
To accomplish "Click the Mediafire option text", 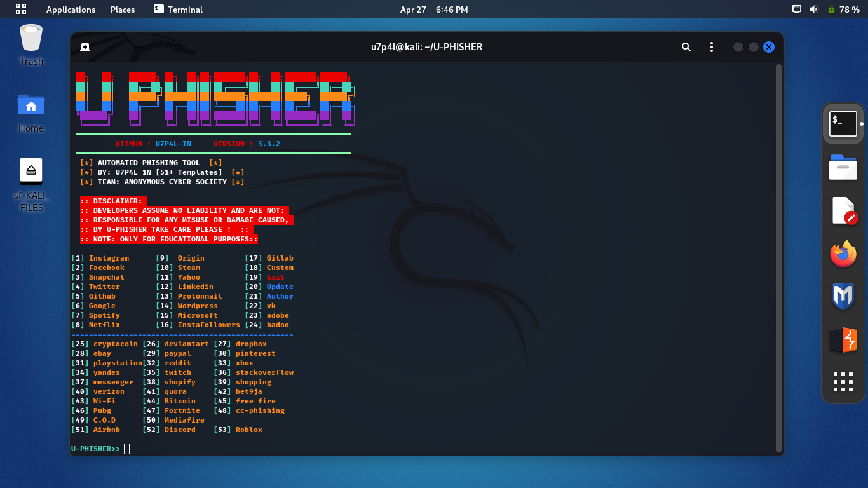I will 184,420.
